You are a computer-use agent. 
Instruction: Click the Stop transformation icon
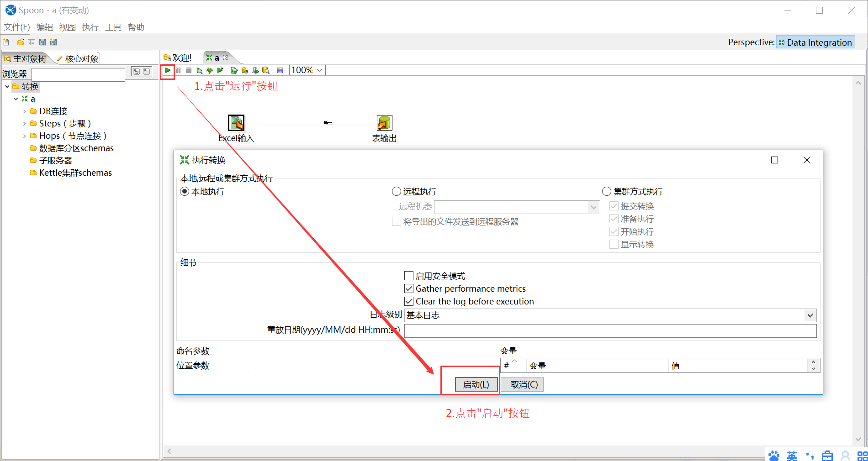point(189,70)
